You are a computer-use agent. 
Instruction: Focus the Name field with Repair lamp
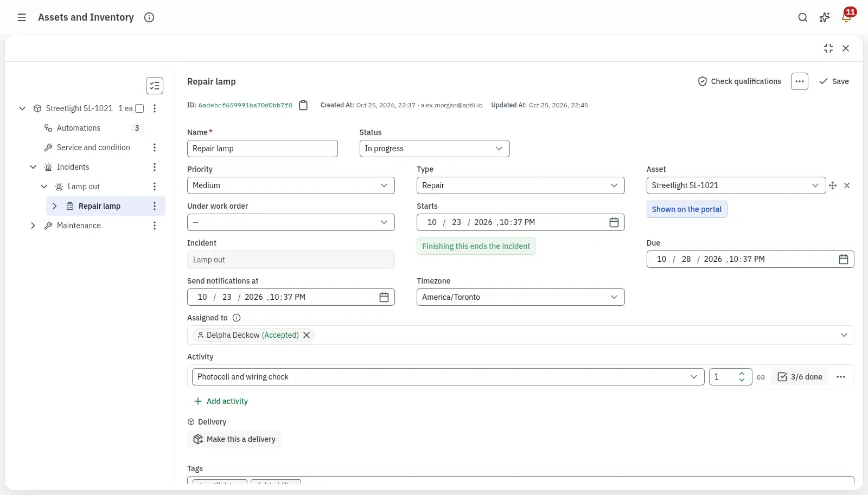point(263,149)
